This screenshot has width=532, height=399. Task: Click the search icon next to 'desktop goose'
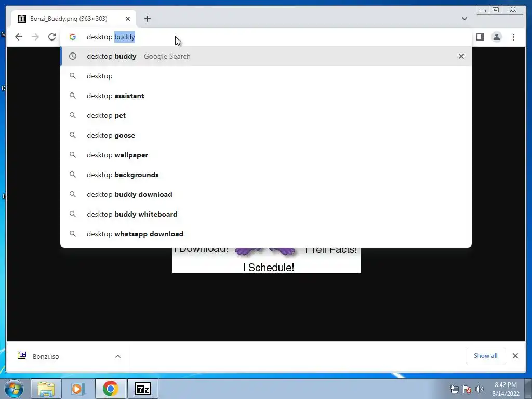click(x=73, y=135)
